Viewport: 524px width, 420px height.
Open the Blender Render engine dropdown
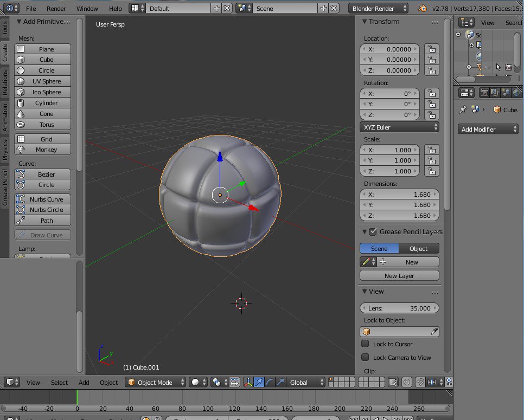[378, 8]
